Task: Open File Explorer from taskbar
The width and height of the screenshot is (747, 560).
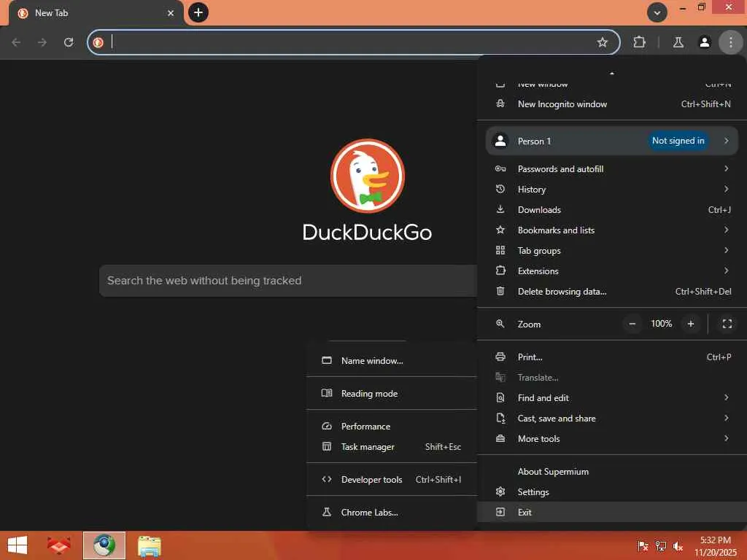Action: 149,545
